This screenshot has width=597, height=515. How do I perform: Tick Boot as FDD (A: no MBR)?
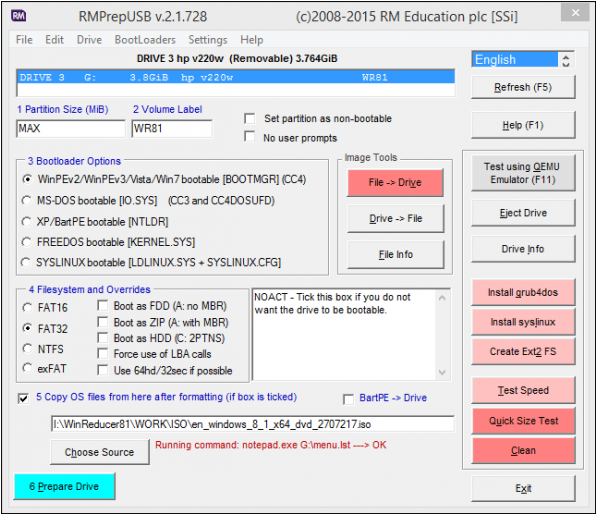[102, 305]
